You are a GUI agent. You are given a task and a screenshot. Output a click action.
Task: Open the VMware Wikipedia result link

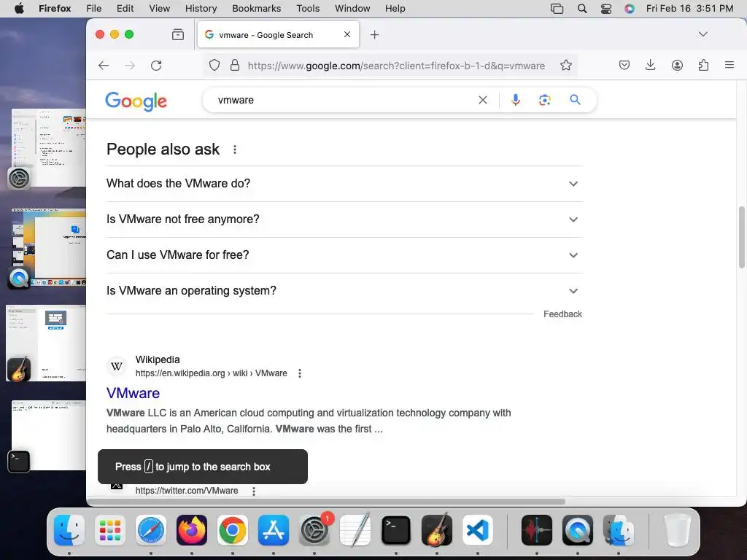coord(133,393)
